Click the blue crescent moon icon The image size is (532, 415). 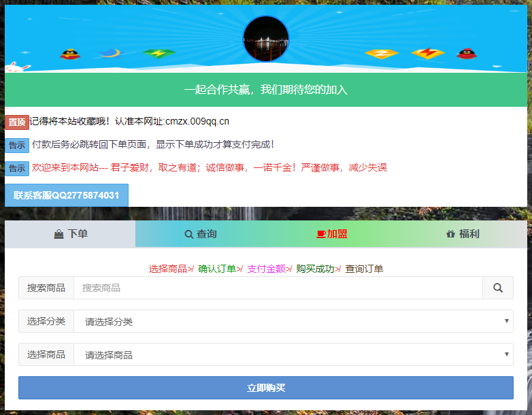click(110, 52)
